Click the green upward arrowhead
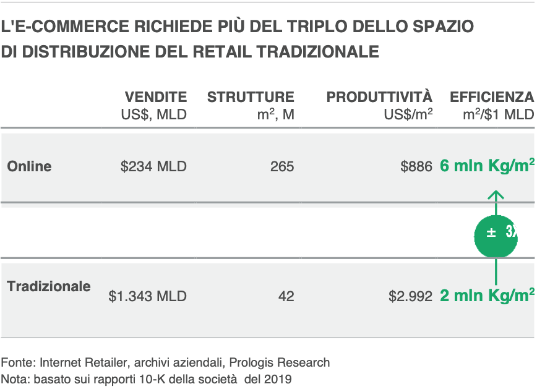 click(496, 195)
